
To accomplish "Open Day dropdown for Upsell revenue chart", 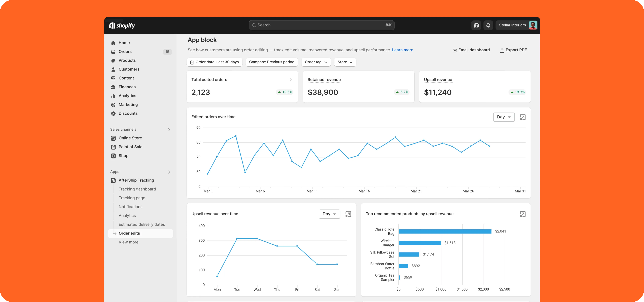I will [329, 214].
